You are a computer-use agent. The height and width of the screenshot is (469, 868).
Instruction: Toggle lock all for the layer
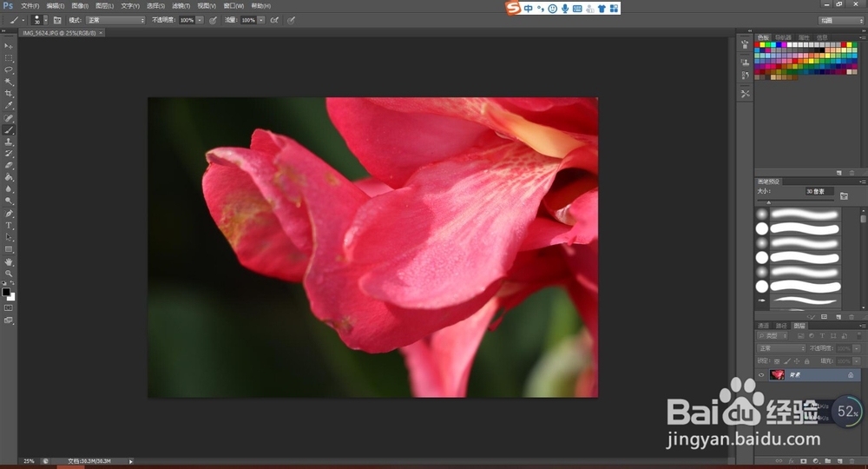point(806,361)
